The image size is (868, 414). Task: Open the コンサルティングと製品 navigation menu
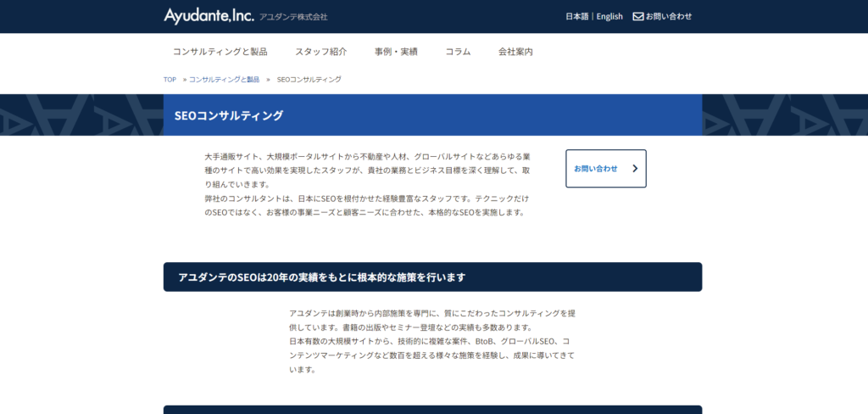pos(220,52)
